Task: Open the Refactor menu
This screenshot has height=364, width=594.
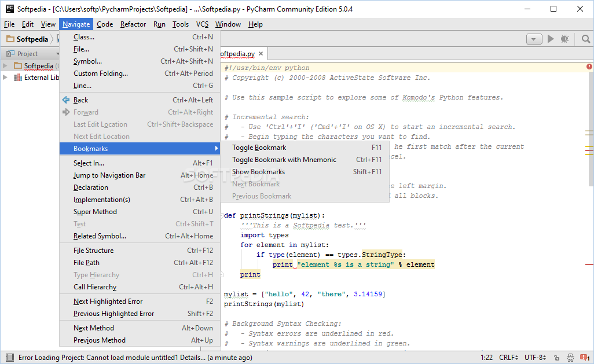Action: click(133, 24)
